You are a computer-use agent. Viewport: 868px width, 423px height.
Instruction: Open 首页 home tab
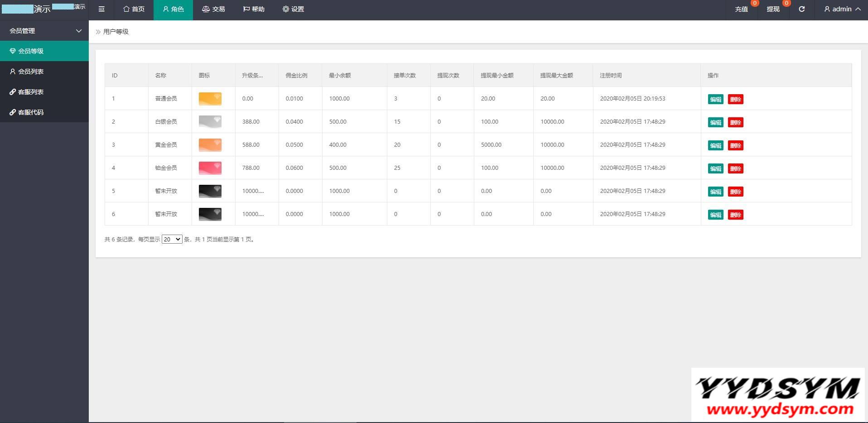tap(134, 9)
